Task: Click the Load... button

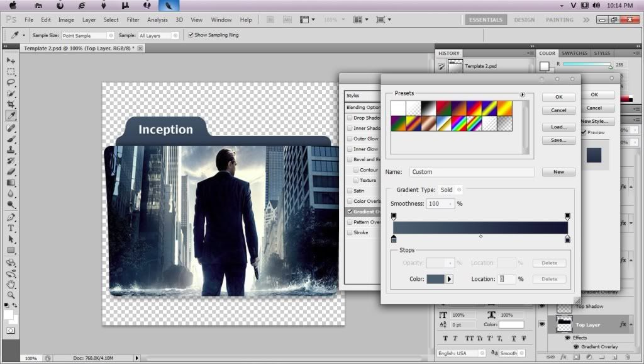Action: (558, 127)
